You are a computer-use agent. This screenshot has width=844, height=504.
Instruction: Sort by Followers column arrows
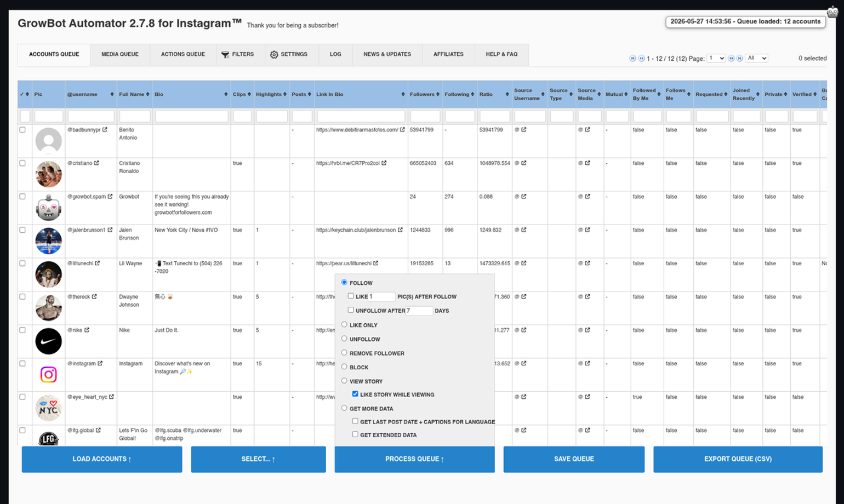click(438, 94)
